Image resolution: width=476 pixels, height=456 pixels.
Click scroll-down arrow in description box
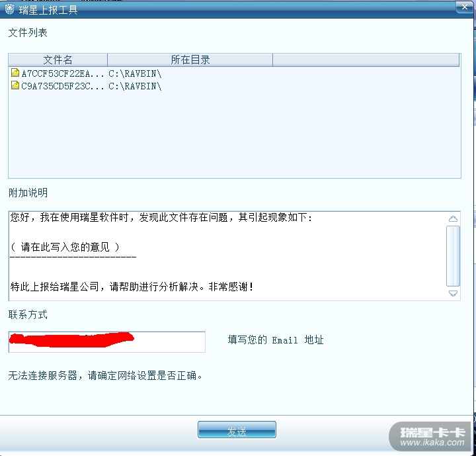454,293
